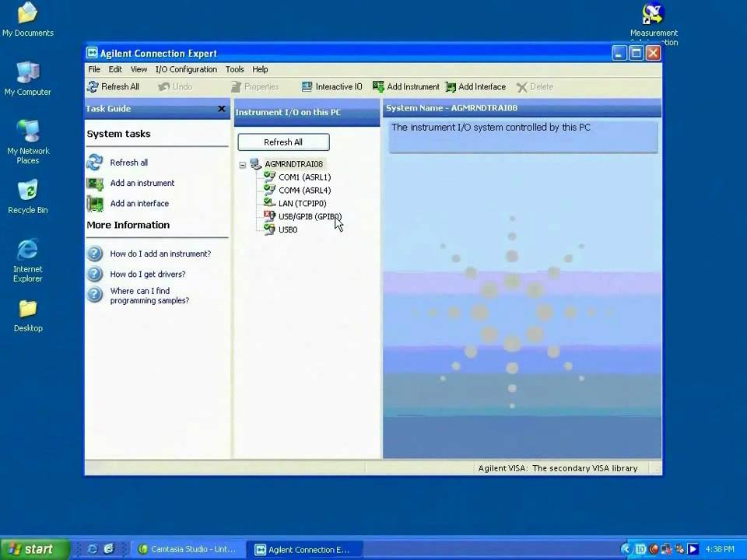Click the Agilent IO tray icon

coord(640,549)
